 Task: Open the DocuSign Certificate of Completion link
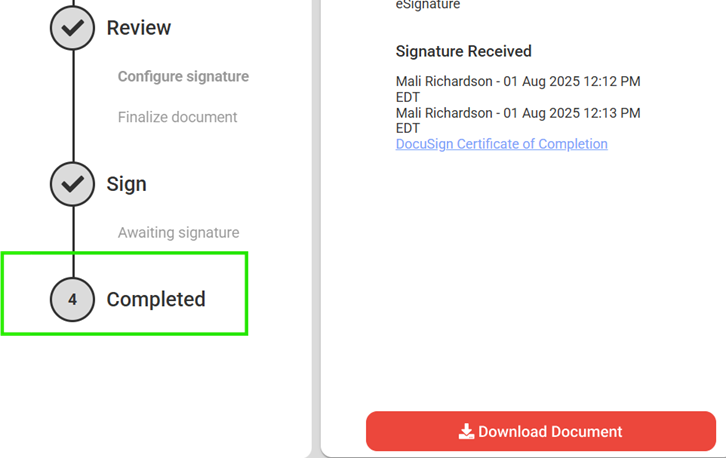[x=501, y=144]
